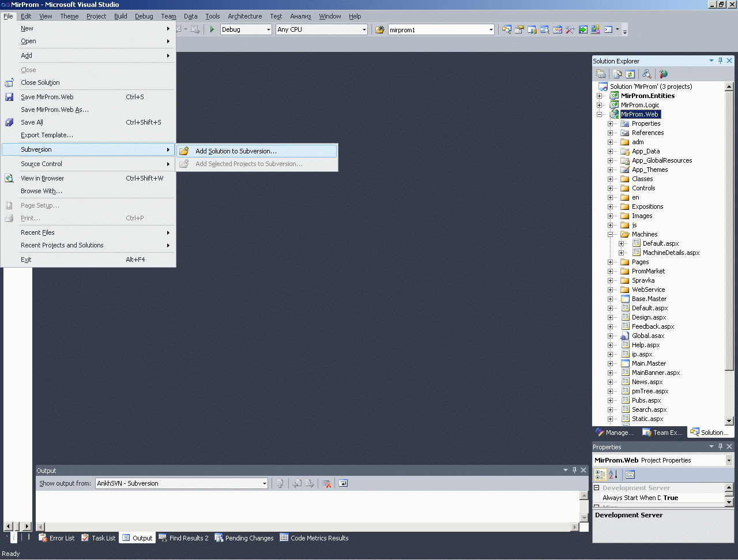Clear all output with the red X icon

(x=326, y=483)
